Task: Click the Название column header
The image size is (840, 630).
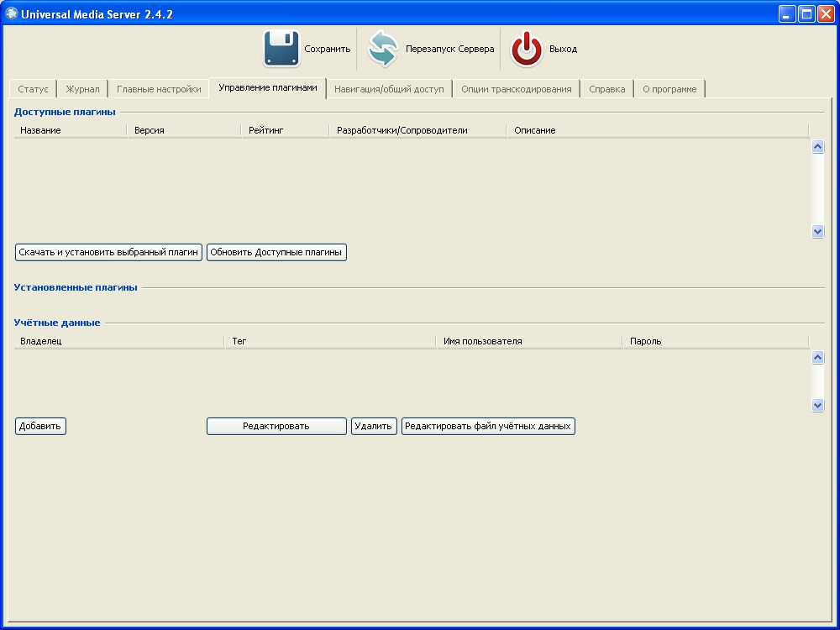Action: pos(71,130)
